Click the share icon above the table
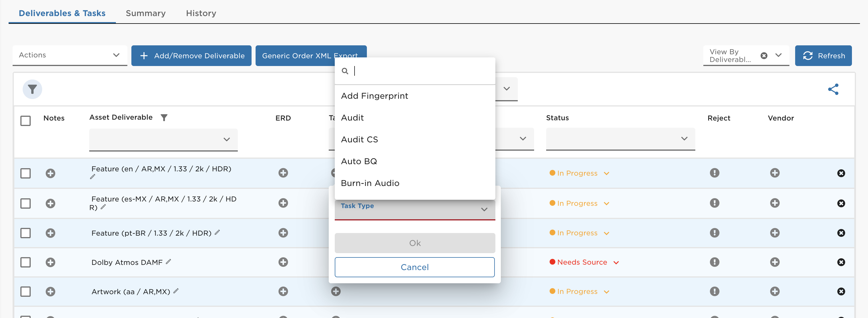Image resolution: width=868 pixels, height=318 pixels. point(833,89)
